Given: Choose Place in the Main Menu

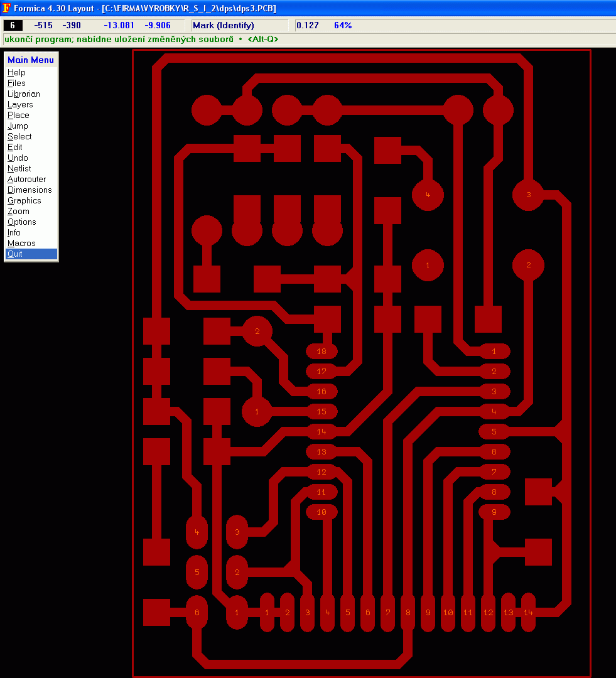Looking at the screenshot, I should pyautogui.click(x=18, y=116).
